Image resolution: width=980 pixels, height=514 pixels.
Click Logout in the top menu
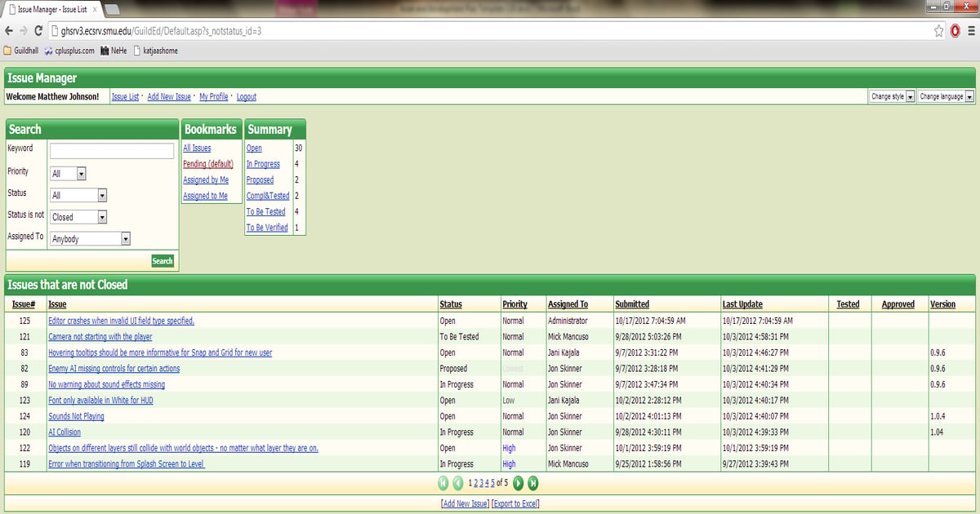[x=247, y=96]
